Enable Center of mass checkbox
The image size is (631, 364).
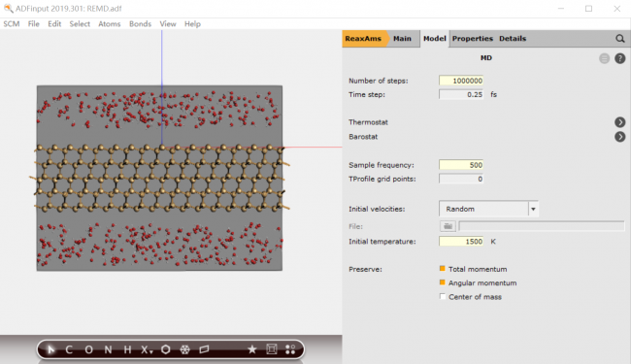(443, 296)
